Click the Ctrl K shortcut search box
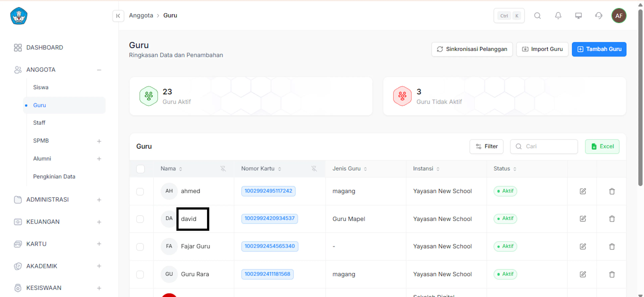644x297 pixels. click(x=509, y=16)
